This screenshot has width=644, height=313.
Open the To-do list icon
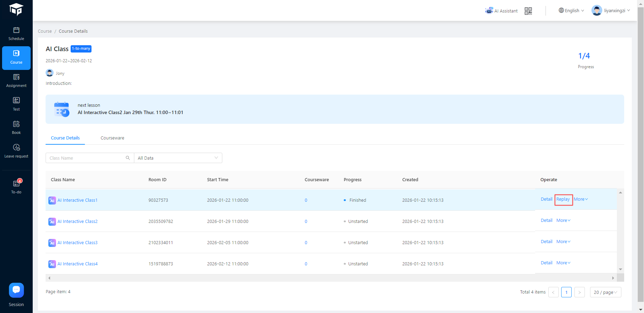point(16,184)
